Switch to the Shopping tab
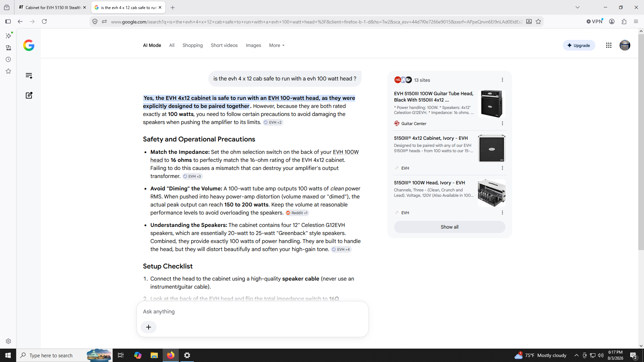 click(x=193, y=45)
